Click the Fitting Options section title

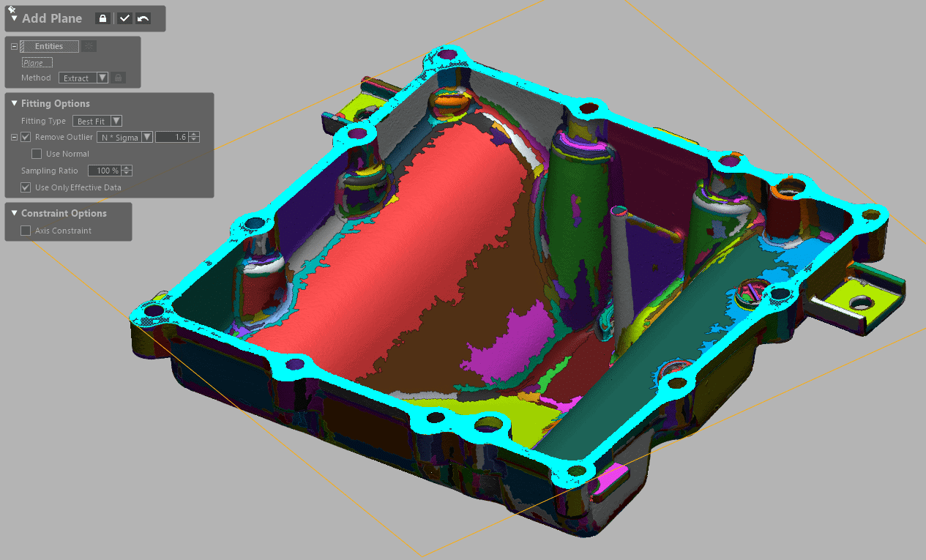click(x=56, y=103)
